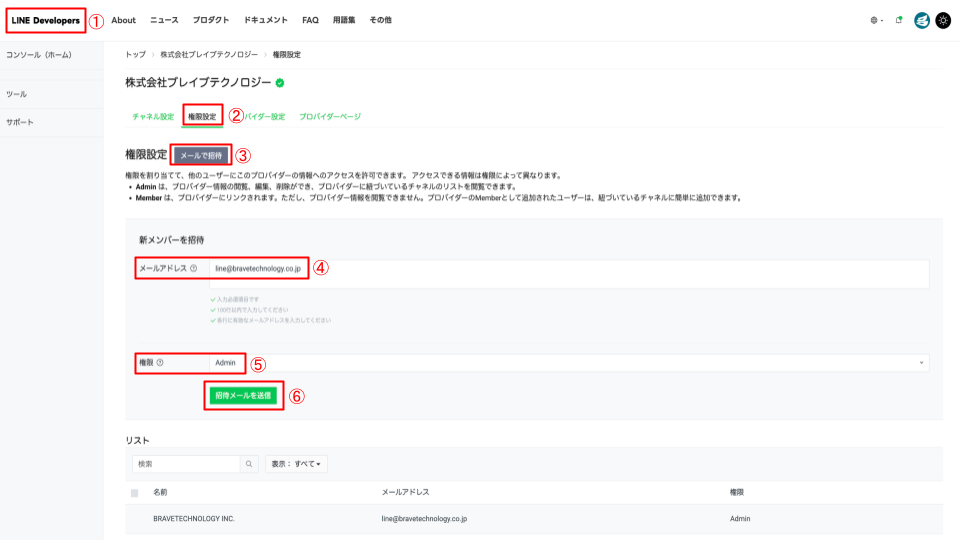Click the LINE Developers logo
This screenshot has height=540, width=960.
click(45, 20)
